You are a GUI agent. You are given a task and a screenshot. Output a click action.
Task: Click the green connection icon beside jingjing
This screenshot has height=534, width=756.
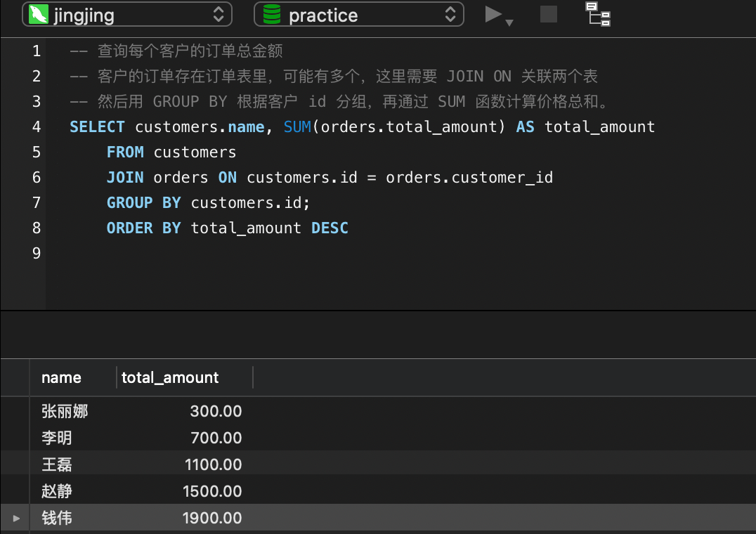tap(38, 15)
